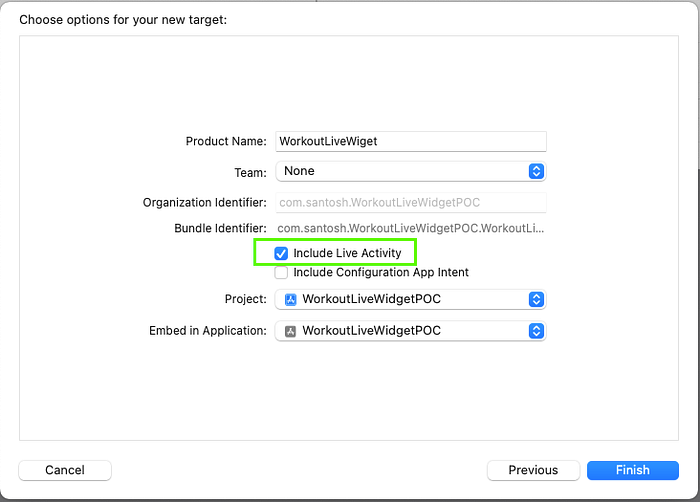Image resolution: width=700 pixels, height=502 pixels.
Task: Click the Organization Identifier field
Action: 411,202
